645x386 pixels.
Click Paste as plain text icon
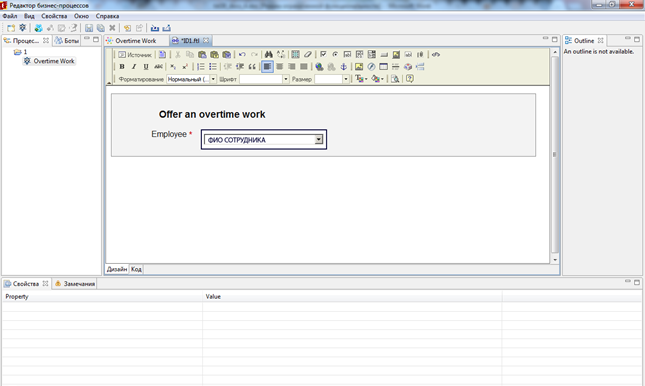[214, 54]
